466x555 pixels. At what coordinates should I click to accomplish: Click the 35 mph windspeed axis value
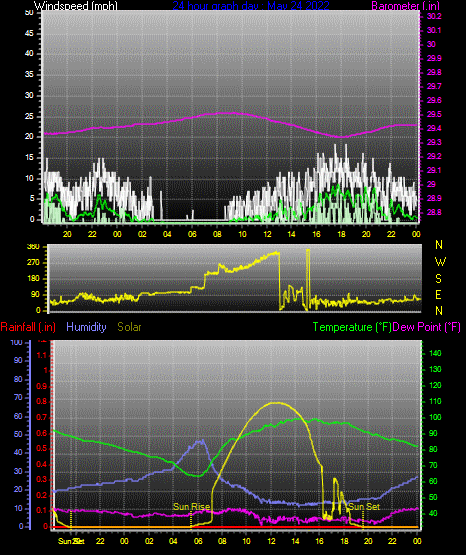pyautogui.click(x=29, y=74)
